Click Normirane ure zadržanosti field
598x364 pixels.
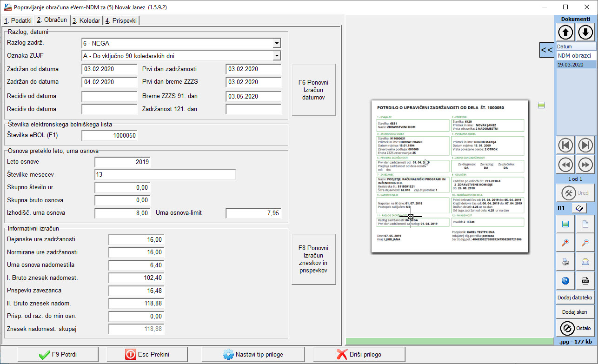[x=136, y=252]
